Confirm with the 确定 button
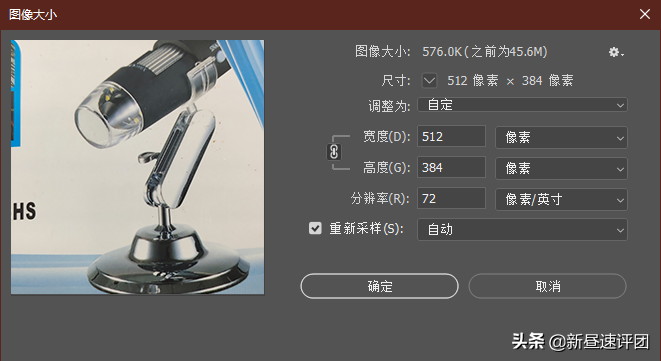The height and width of the screenshot is (361, 661). [379, 286]
